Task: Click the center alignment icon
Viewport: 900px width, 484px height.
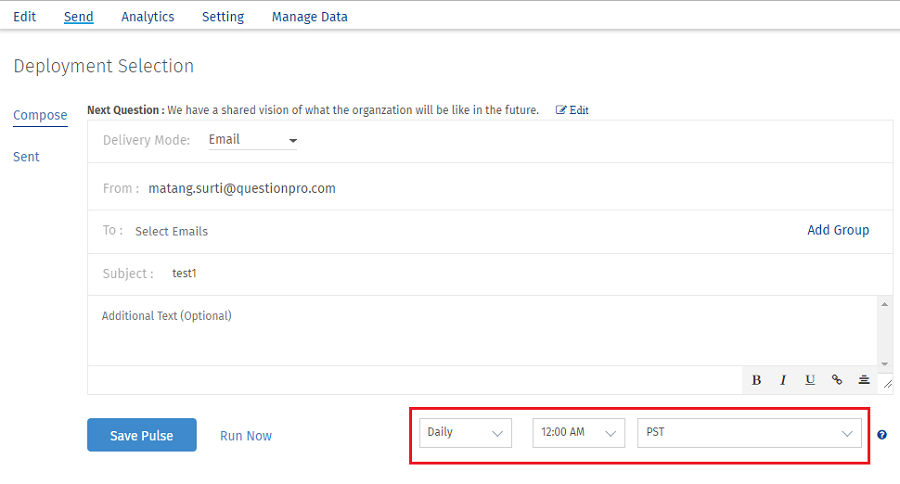Action: click(863, 380)
